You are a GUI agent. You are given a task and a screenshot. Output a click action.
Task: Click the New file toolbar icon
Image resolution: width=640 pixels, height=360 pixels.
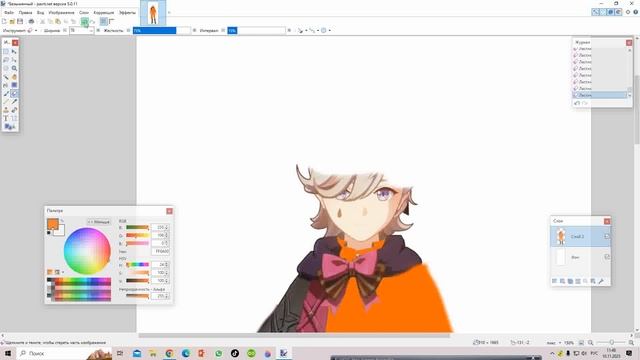[4, 21]
